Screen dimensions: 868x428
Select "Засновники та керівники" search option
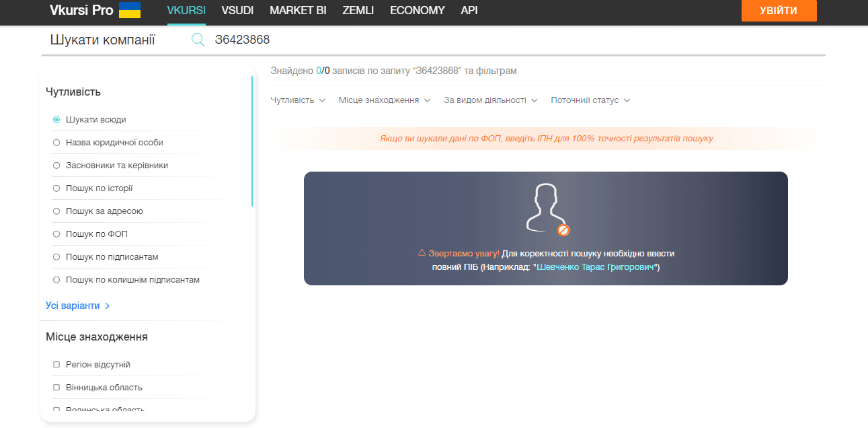pyautogui.click(x=56, y=166)
